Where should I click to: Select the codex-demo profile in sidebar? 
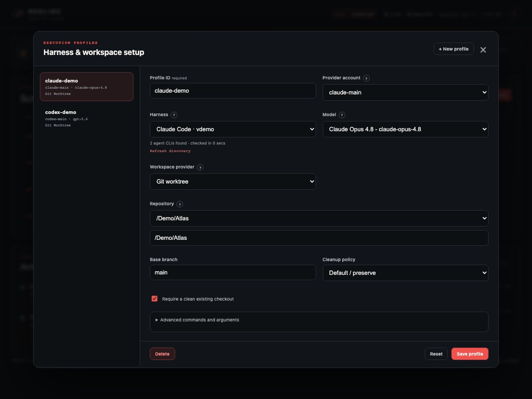coord(86,118)
